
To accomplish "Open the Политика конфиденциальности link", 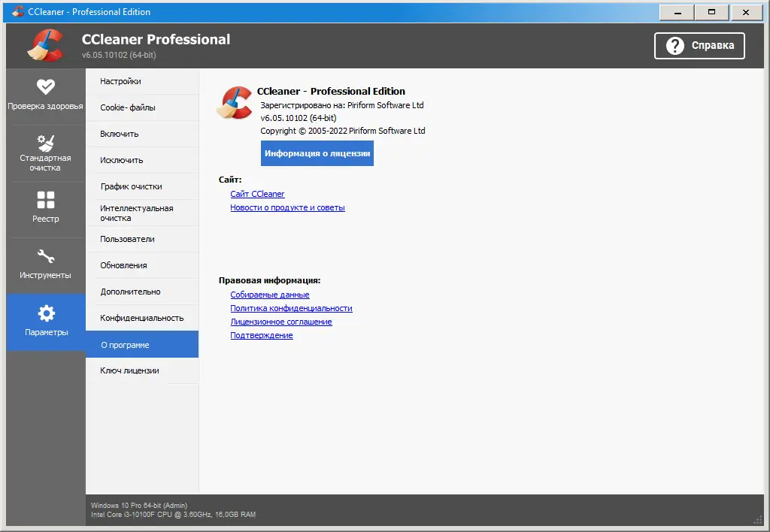I will coord(291,308).
